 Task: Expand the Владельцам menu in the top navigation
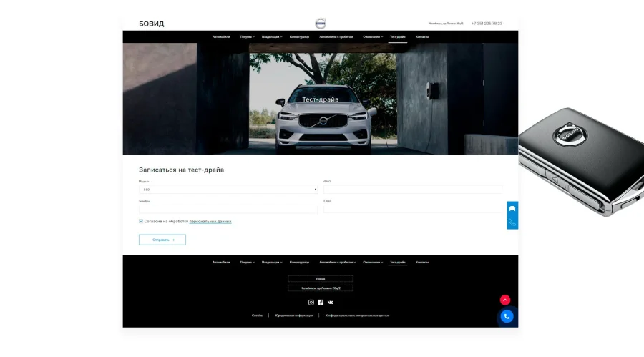click(272, 37)
